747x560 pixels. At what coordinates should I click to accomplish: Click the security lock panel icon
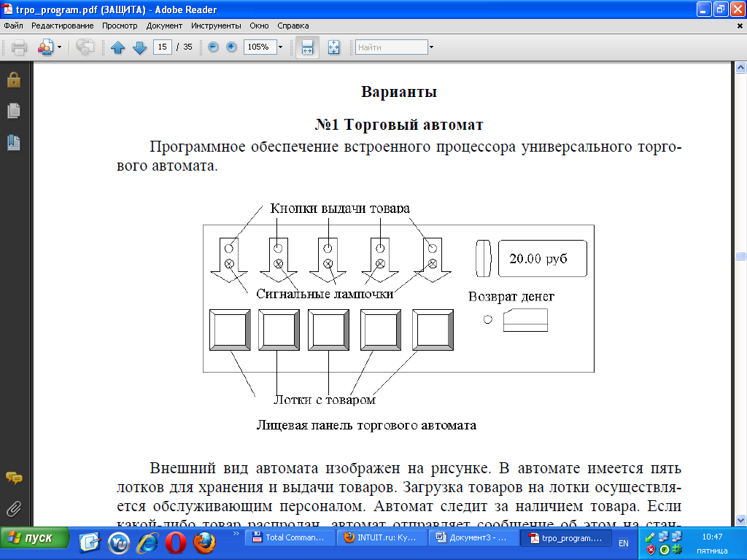pos(14,79)
